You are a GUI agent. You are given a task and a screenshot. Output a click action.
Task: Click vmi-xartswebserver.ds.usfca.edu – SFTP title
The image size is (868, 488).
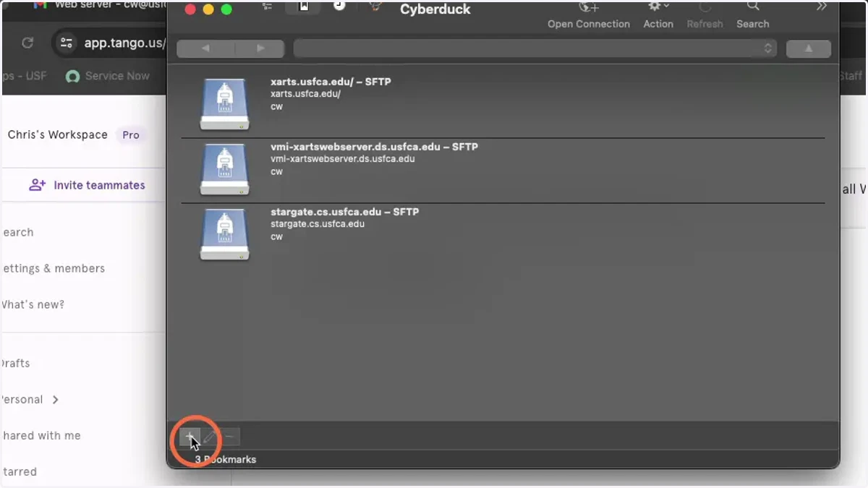tap(374, 147)
